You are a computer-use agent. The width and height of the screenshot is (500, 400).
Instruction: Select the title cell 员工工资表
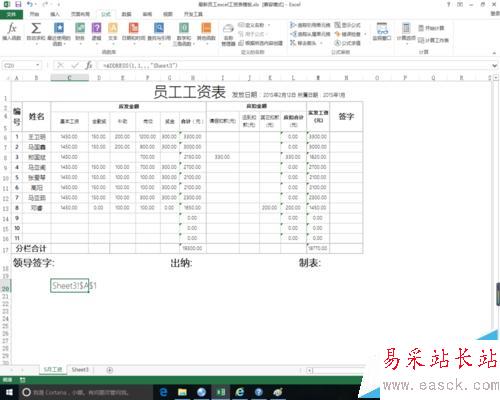[189, 92]
